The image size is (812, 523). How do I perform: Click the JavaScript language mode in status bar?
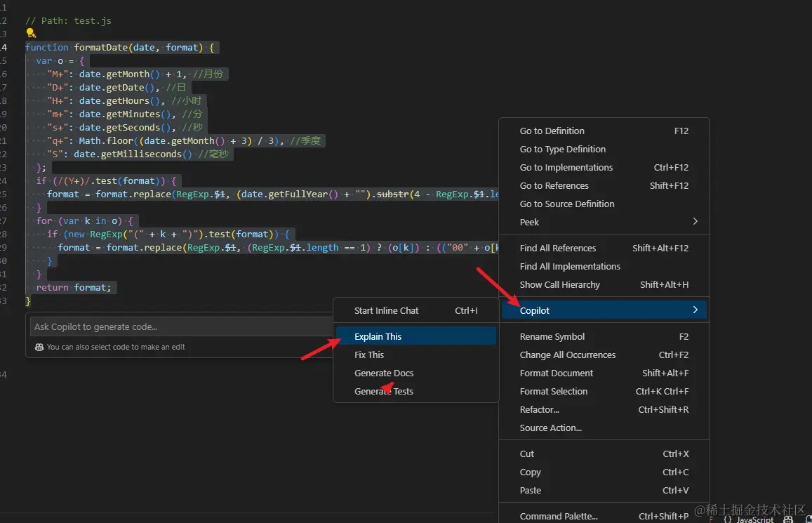754,519
